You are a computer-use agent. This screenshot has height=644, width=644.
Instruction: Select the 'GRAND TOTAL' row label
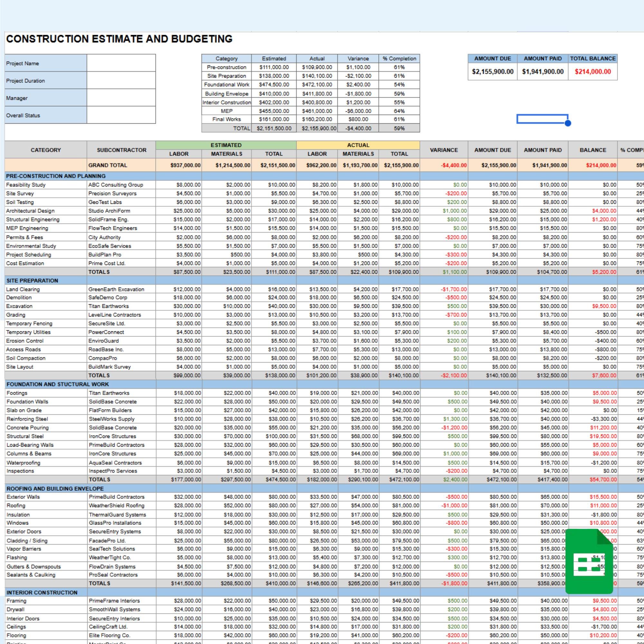[x=122, y=165]
